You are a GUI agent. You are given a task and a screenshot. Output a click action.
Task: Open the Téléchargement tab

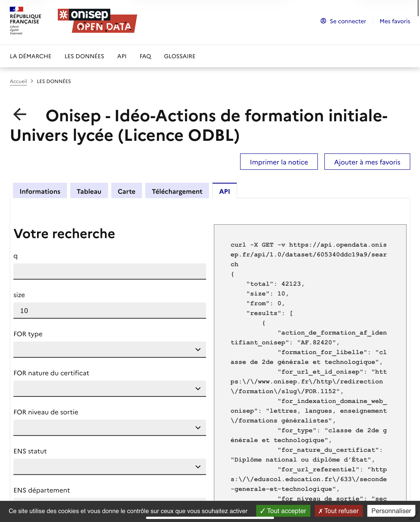pyautogui.click(x=177, y=191)
